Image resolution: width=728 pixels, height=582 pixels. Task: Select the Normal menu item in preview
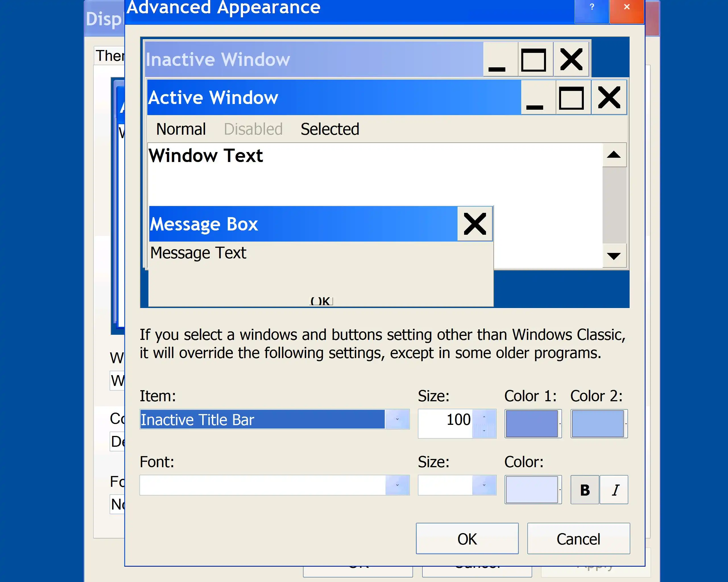click(x=181, y=129)
